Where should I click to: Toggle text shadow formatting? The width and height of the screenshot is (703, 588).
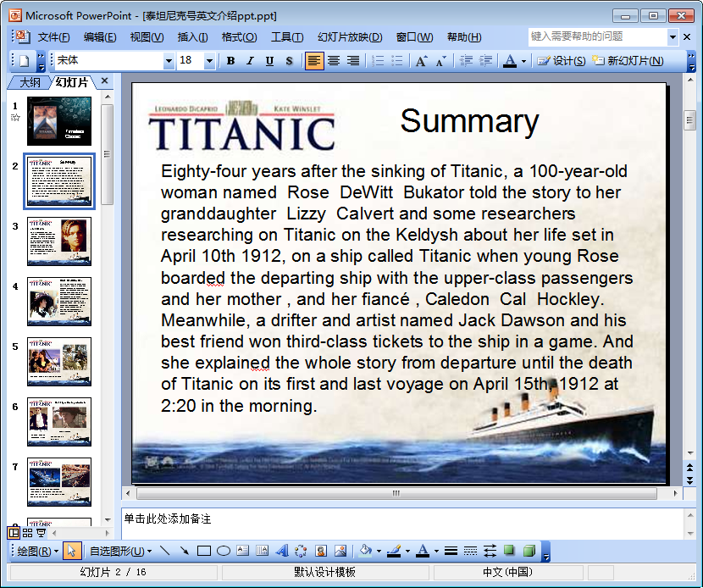point(289,61)
